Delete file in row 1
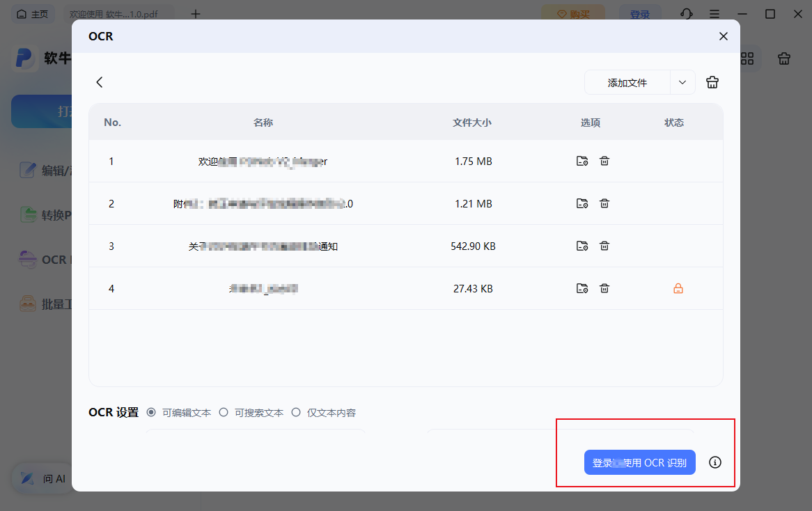This screenshot has height=511, width=812. [x=604, y=161]
